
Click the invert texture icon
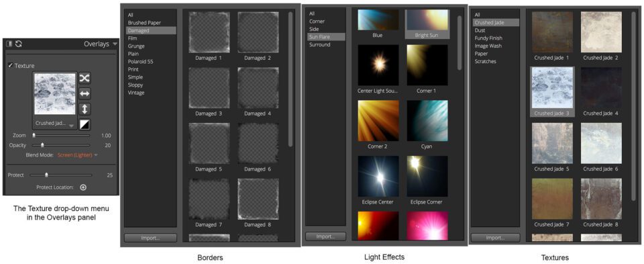coord(85,124)
